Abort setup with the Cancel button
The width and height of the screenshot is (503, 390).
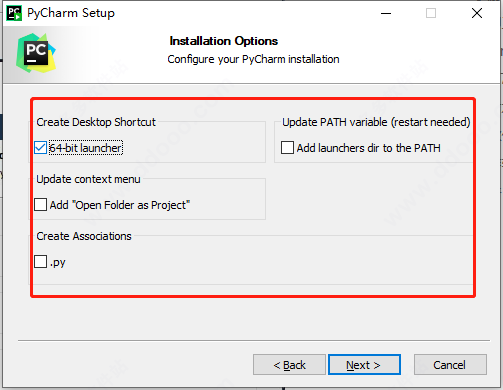tap(450, 365)
